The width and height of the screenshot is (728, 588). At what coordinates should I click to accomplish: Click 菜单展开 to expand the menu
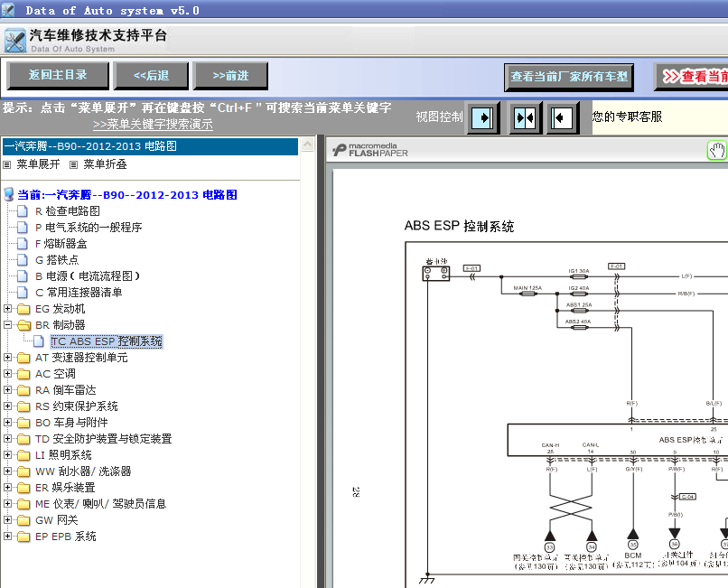[38, 164]
